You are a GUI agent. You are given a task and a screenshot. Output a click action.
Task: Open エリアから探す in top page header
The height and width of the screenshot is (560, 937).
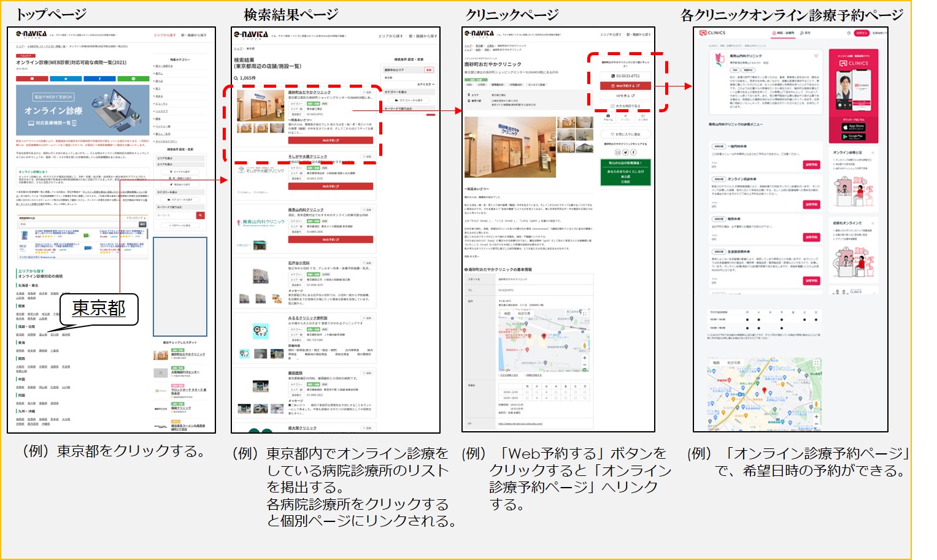[164, 35]
